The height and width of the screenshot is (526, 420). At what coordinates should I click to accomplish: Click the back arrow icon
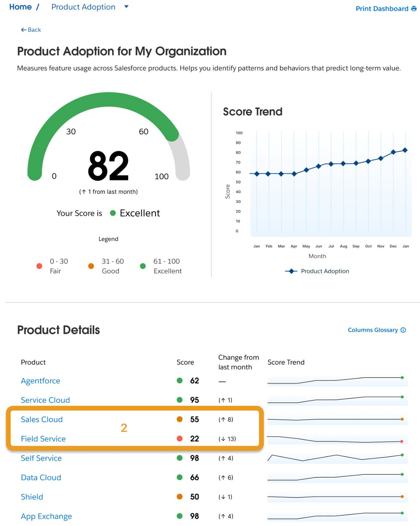point(24,30)
